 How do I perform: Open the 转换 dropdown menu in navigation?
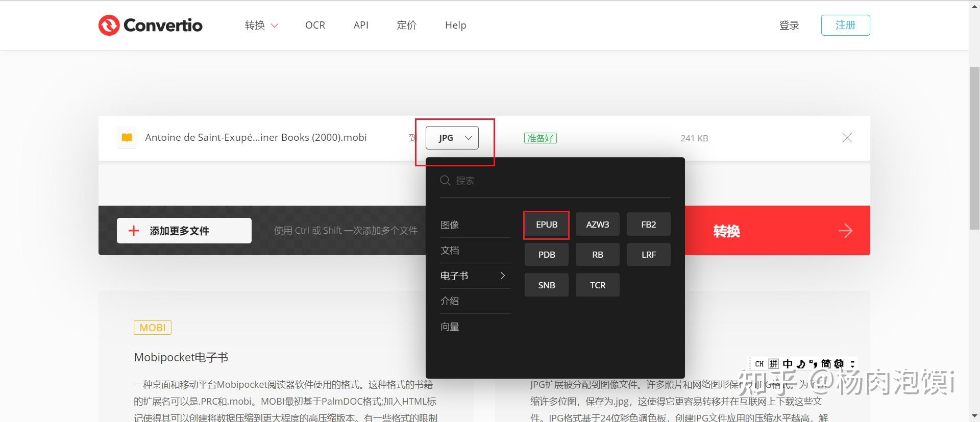(261, 25)
